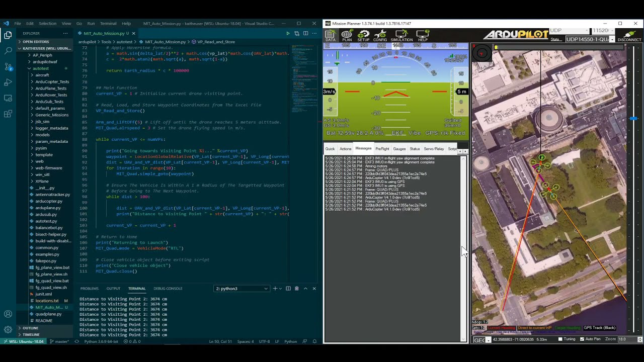Open VS Code Explorer view icon
Image resolution: width=644 pixels, height=362 pixels.
[x=8, y=35]
